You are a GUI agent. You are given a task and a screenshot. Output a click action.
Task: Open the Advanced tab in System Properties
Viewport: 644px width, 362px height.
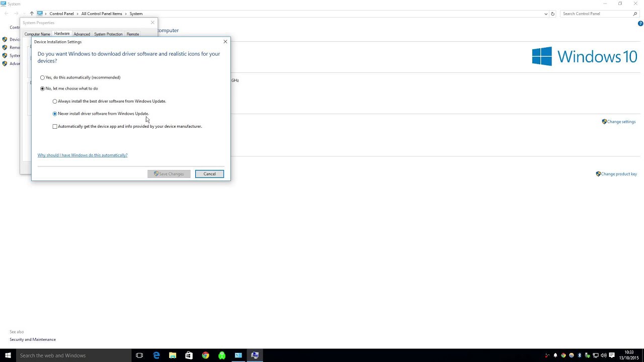(x=82, y=34)
